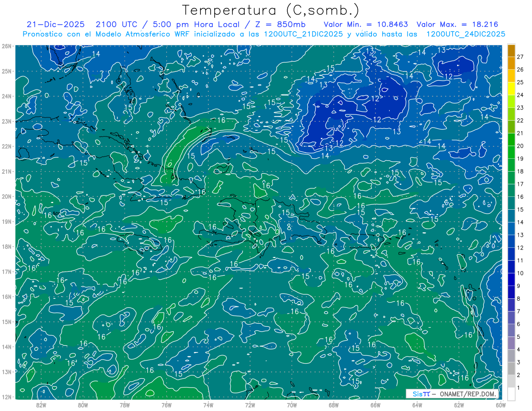Screen dimensions: 532x411
Task: Click the 17N latitude axis label
Action: [7, 271]
